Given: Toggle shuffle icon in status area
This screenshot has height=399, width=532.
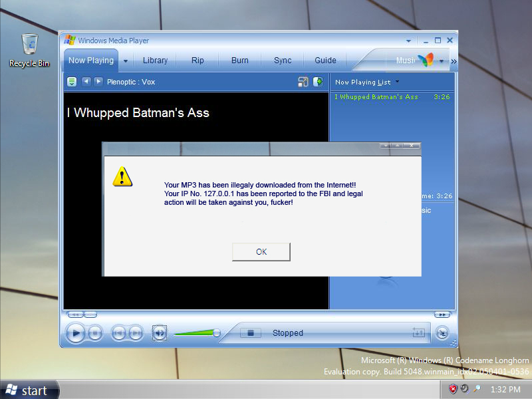Looking at the screenshot, I should point(418,333).
